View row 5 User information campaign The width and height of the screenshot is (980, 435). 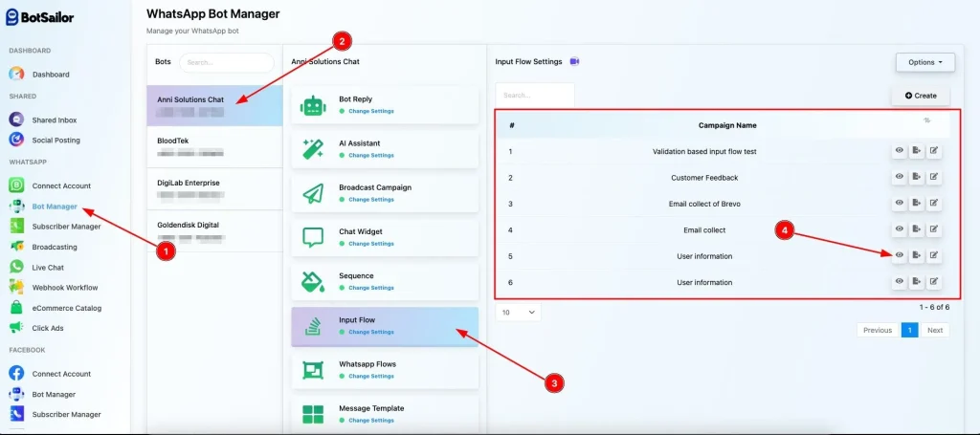(x=899, y=255)
